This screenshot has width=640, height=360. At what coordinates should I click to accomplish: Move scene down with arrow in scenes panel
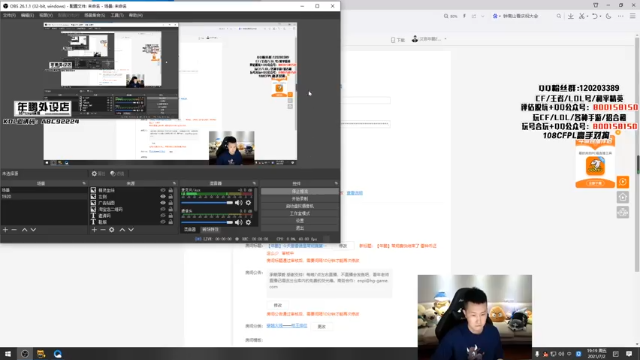pos(33,230)
